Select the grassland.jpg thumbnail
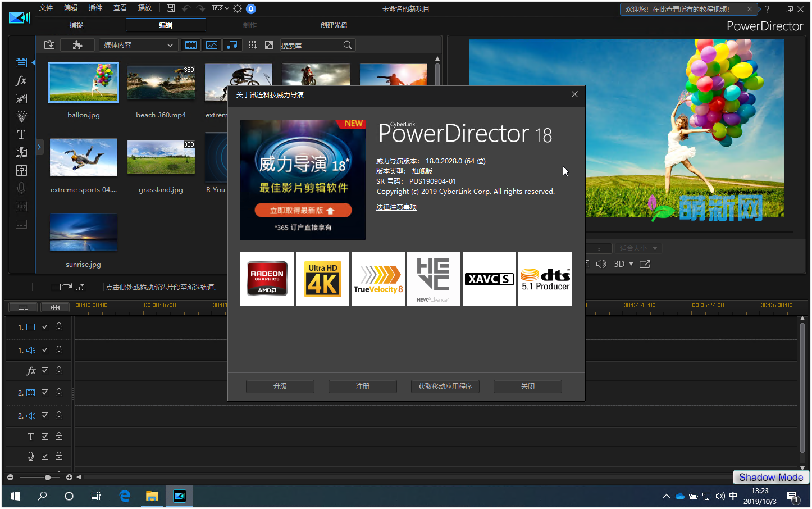This screenshot has height=509, width=812. (161, 157)
